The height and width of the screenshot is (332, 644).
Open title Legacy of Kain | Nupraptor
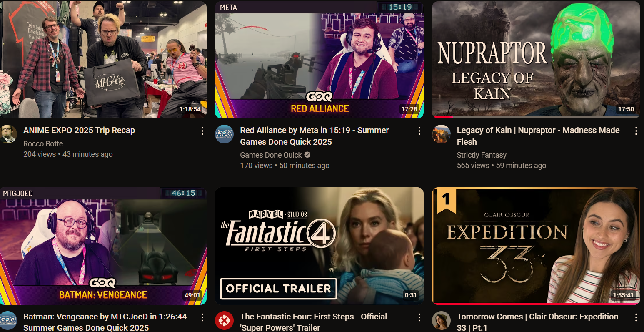point(538,136)
